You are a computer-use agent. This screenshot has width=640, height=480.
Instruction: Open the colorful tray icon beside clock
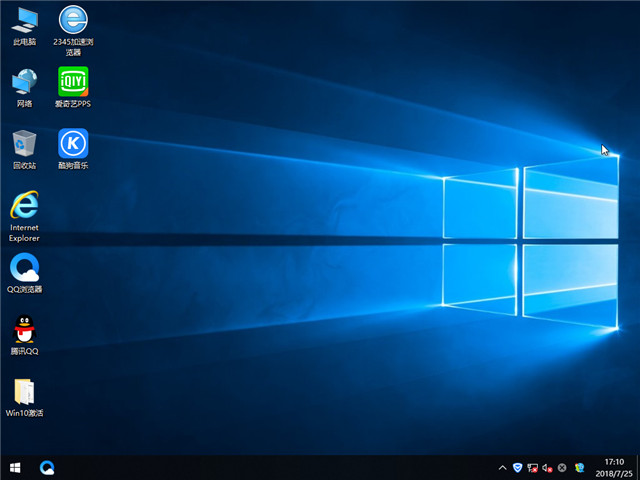pos(578,467)
